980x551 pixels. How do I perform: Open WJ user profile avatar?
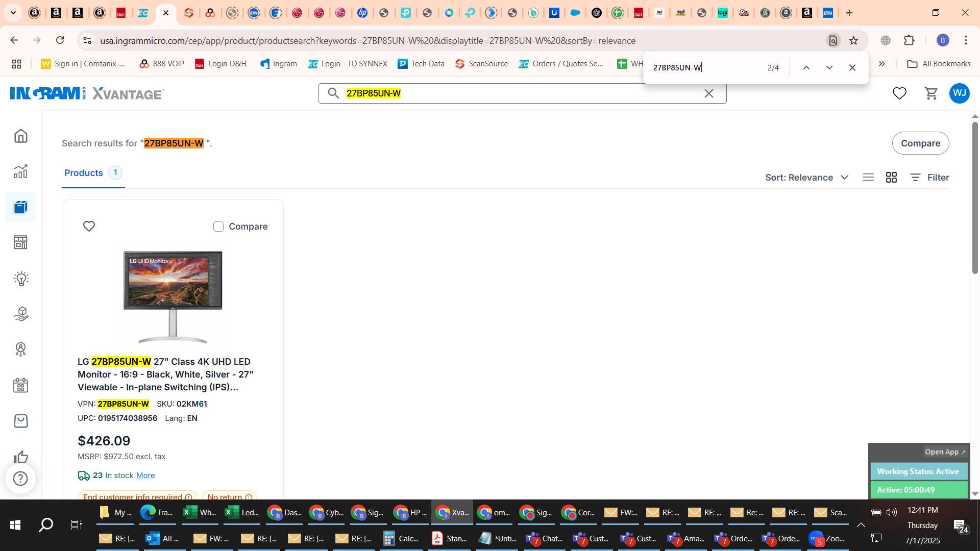[x=960, y=93]
